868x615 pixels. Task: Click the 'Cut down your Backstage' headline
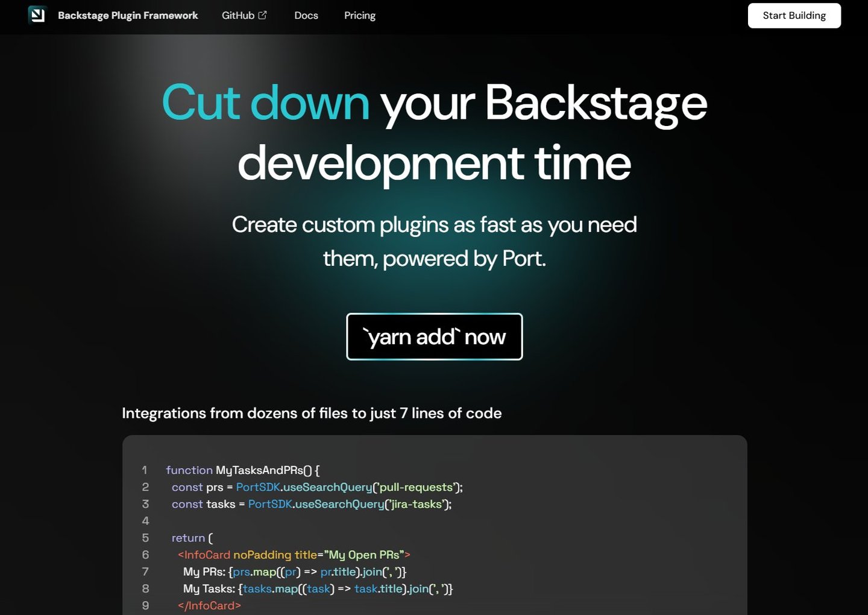[435, 103]
